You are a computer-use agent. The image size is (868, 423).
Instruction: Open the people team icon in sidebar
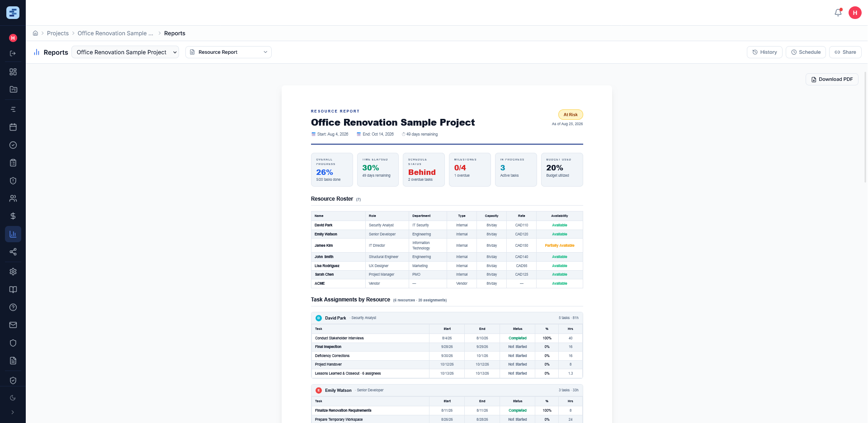point(13,198)
